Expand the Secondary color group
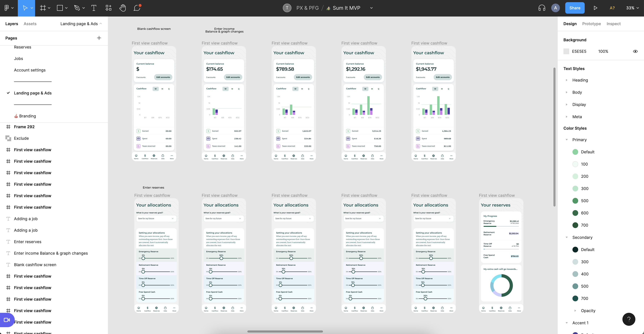644x334 pixels. coord(567,237)
